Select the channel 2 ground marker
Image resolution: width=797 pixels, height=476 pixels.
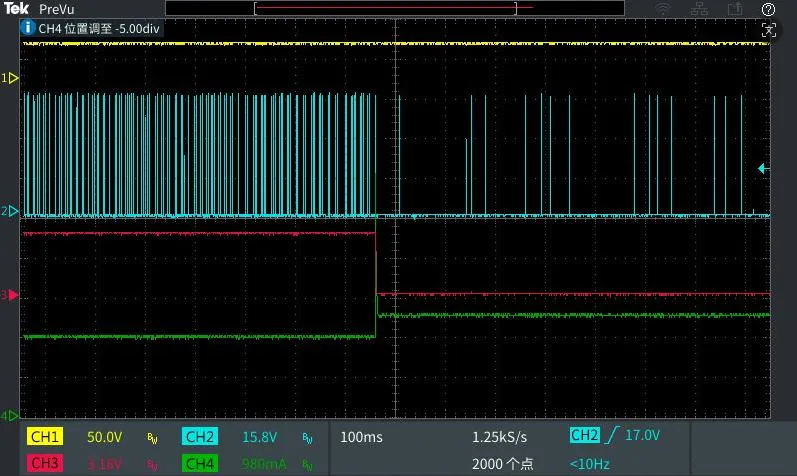[10, 211]
